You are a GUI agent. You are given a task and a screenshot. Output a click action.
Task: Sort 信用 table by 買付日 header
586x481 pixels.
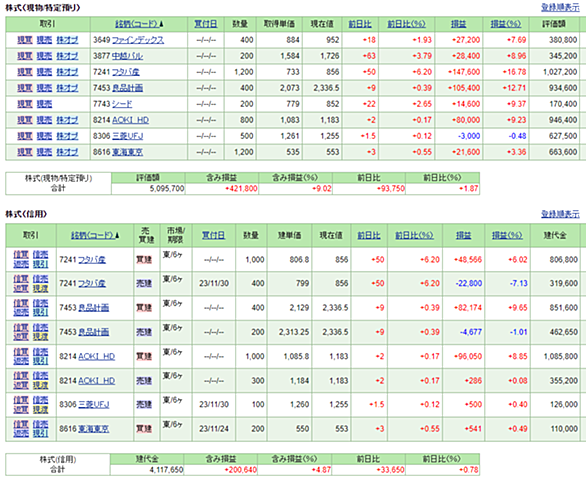[x=213, y=235]
